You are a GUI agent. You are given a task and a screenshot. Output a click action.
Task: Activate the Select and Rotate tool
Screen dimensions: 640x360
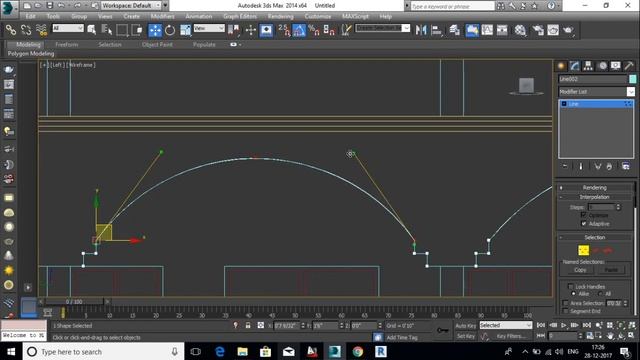pyautogui.click(x=170, y=30)
